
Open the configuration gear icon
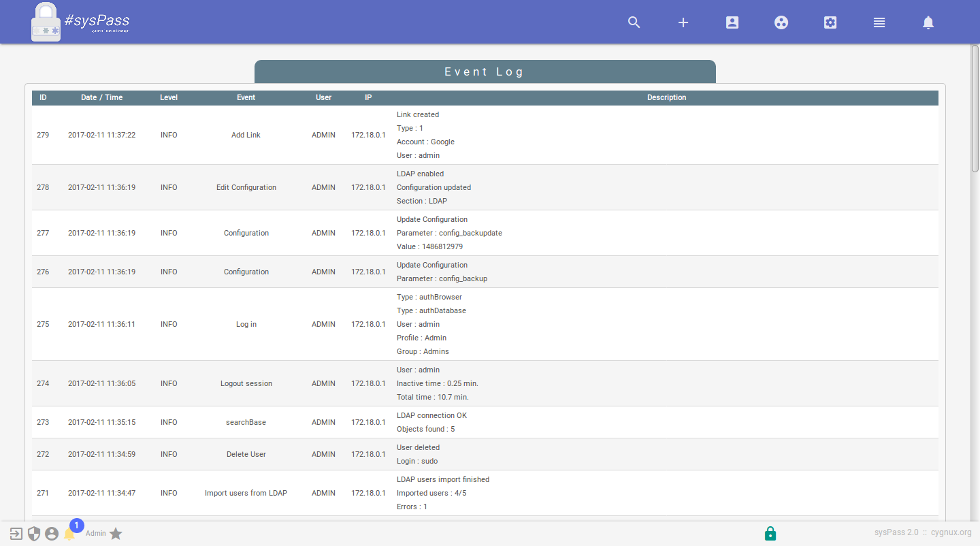coord(830,22)
